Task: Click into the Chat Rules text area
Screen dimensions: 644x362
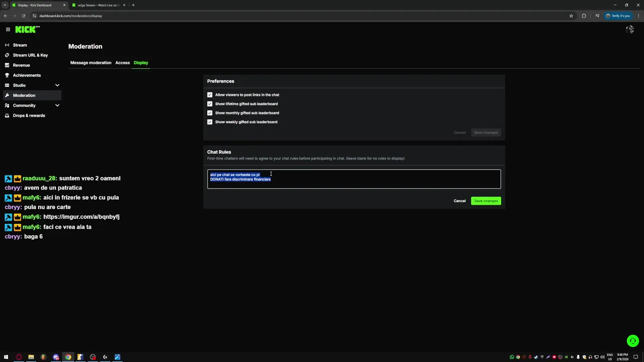Action: (x=354, y=179)
